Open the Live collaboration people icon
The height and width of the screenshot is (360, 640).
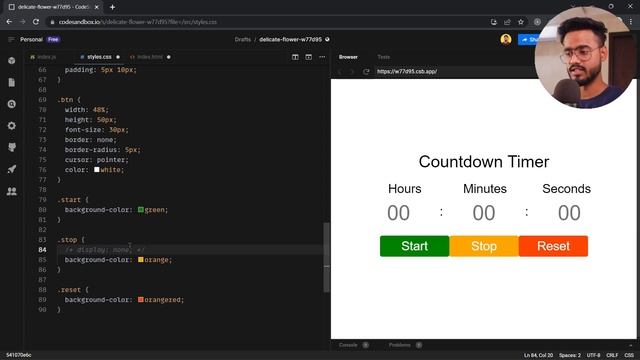pyautogui.click(x=11, y=191)
